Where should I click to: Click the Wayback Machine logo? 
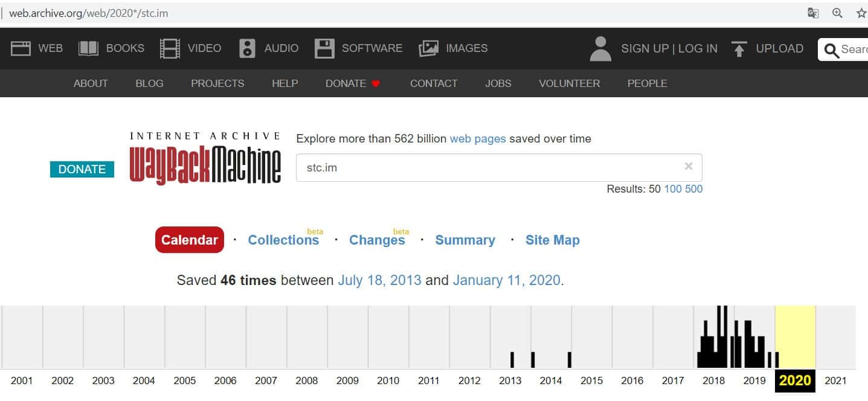[205, 158]
